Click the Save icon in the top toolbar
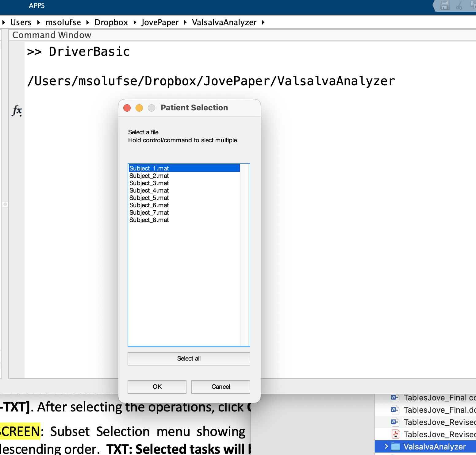Screen dimensions: 476x455 (x=444, y=5)
